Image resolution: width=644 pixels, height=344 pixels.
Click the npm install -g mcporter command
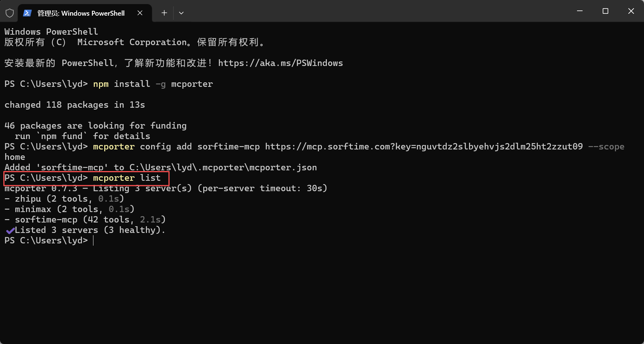point(153,84)
